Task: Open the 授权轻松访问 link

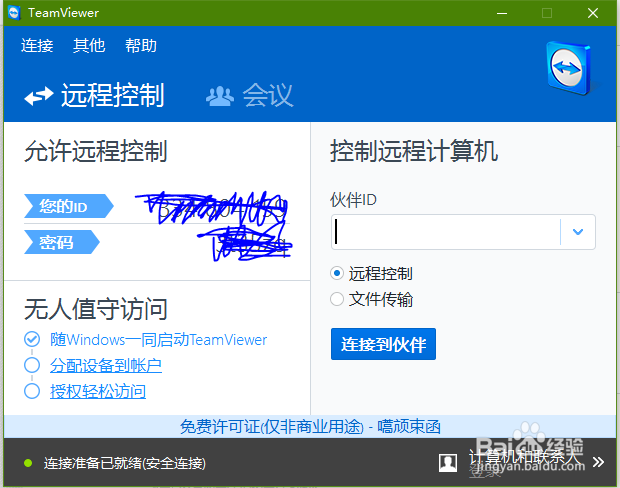Action: pyautogui.click(x=98, y=392)
